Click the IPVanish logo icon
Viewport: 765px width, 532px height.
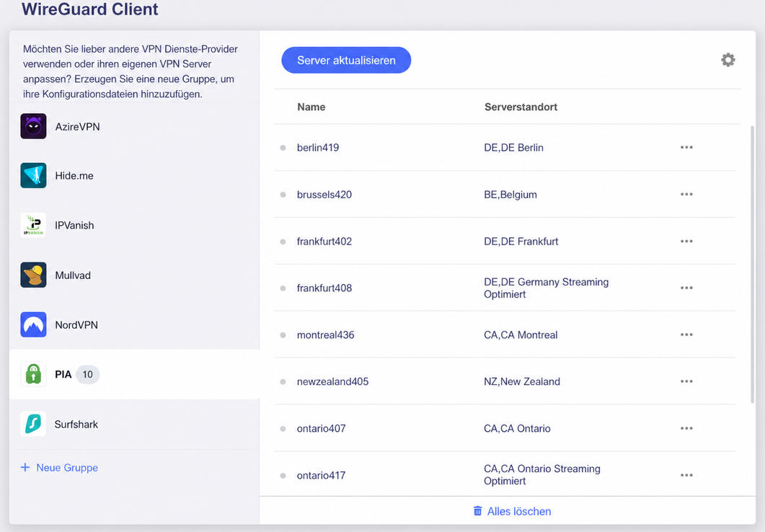tap(33, 225)
